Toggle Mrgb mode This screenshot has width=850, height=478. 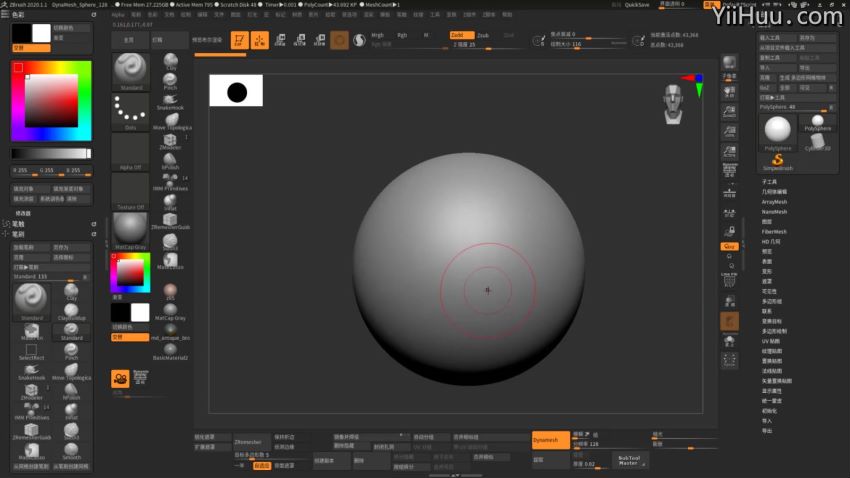[x=377, y=35]
